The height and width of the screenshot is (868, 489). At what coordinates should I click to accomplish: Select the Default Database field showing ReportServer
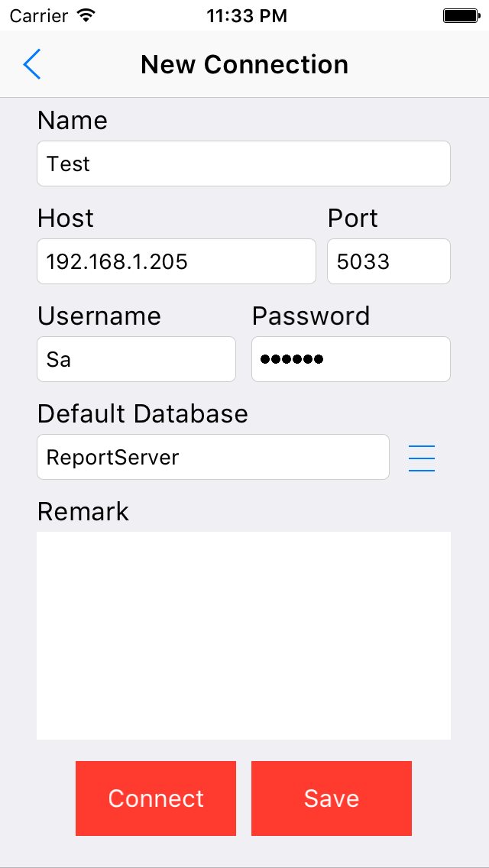tap(212, 457)
